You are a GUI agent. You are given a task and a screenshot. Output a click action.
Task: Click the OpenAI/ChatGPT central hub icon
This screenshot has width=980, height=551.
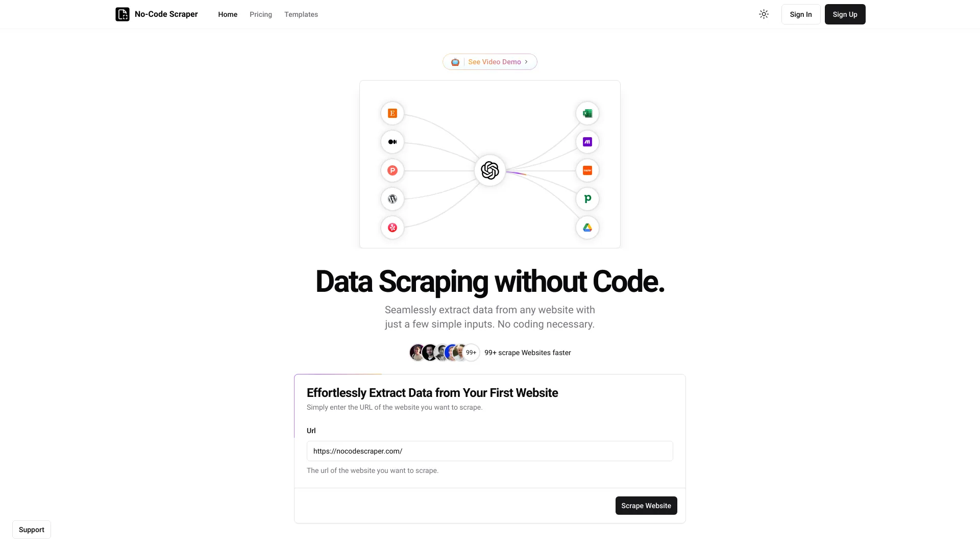490,170
